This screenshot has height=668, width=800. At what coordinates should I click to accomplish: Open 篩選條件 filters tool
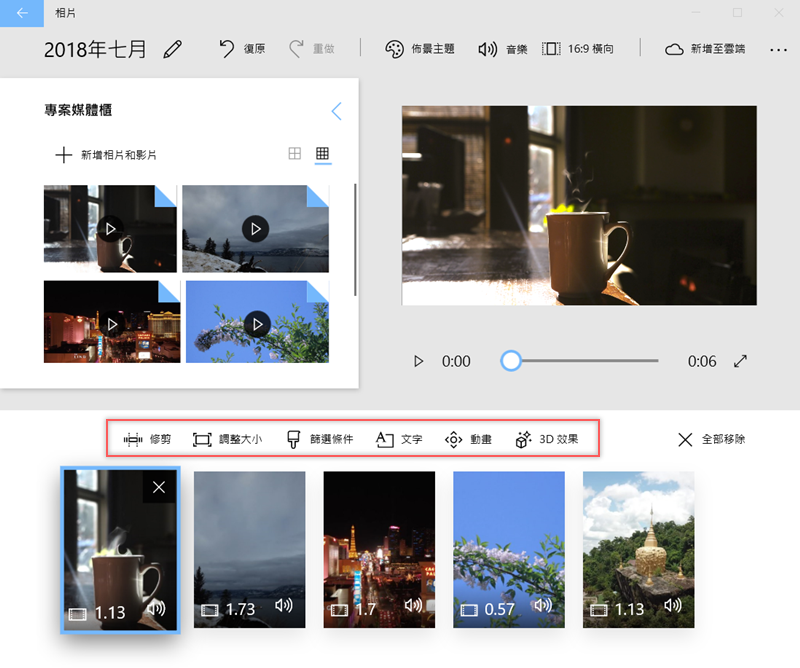click(319, 439)
